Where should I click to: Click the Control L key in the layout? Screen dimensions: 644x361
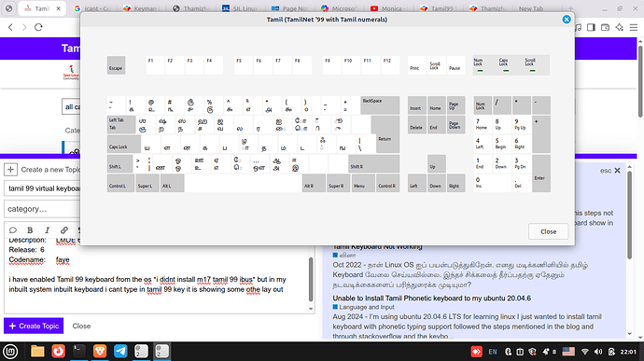(x=120, y=183)
